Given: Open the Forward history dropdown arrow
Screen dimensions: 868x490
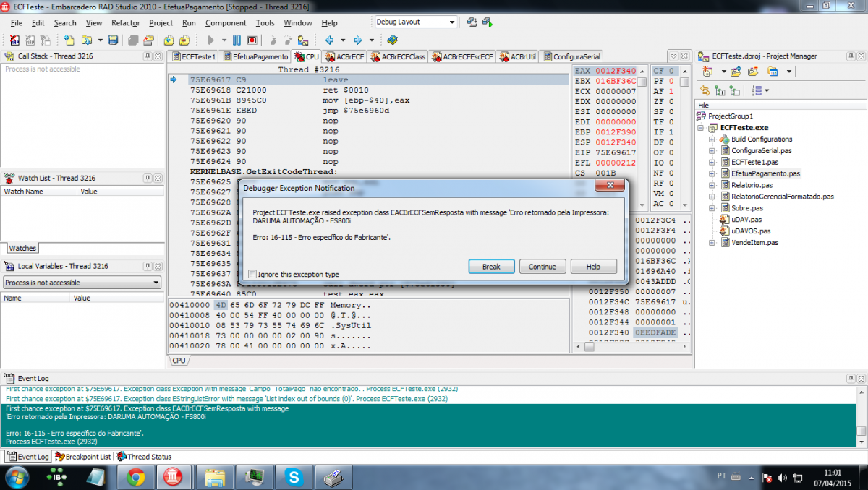Looking at the screenshot, I should point(372,40).
